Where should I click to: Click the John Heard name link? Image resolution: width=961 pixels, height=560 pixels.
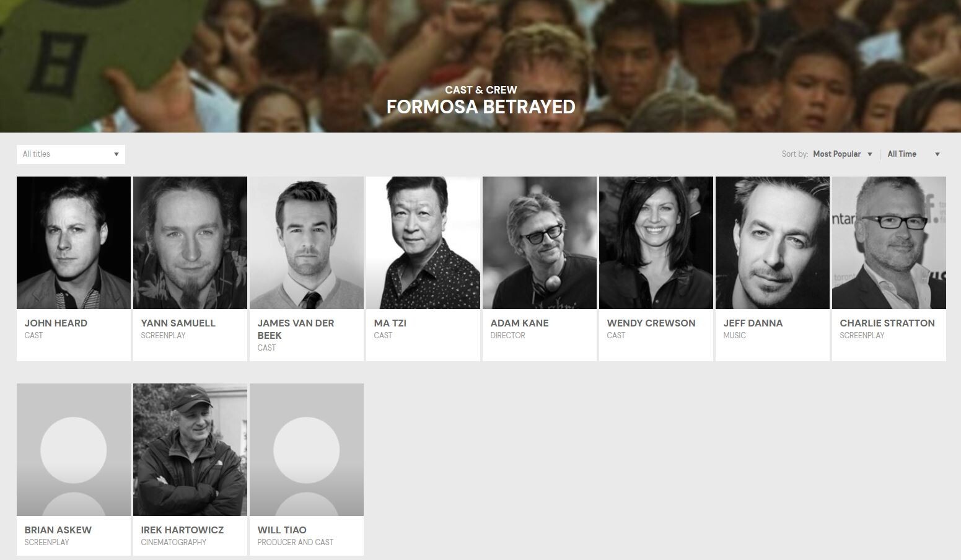coord(56,323)
